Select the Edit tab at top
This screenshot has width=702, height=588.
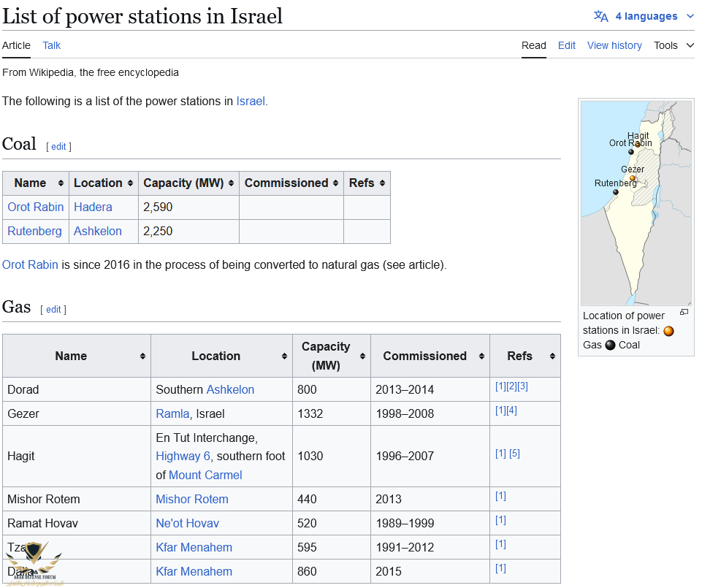[567, 45]
